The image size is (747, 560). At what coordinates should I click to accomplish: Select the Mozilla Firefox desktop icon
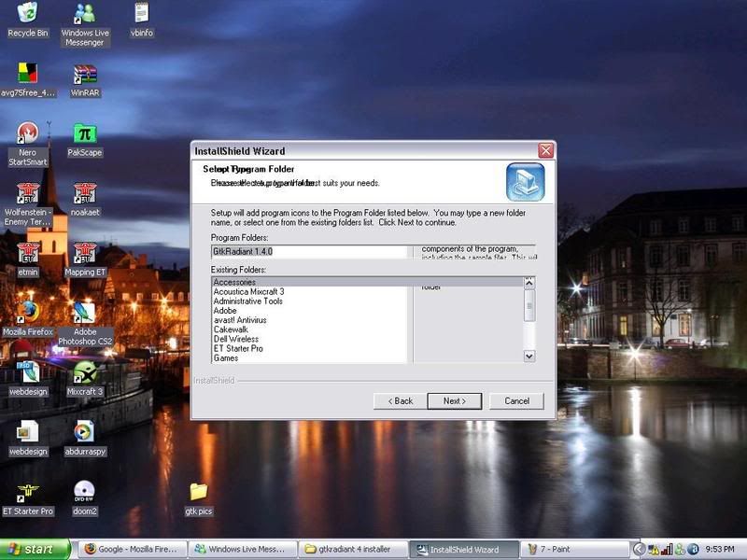[x=27, y=312]
